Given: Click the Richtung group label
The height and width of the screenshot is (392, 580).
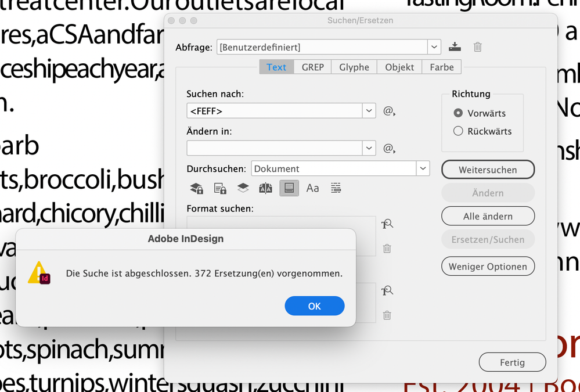Looking at the screenshot, I should pos(471,93).
